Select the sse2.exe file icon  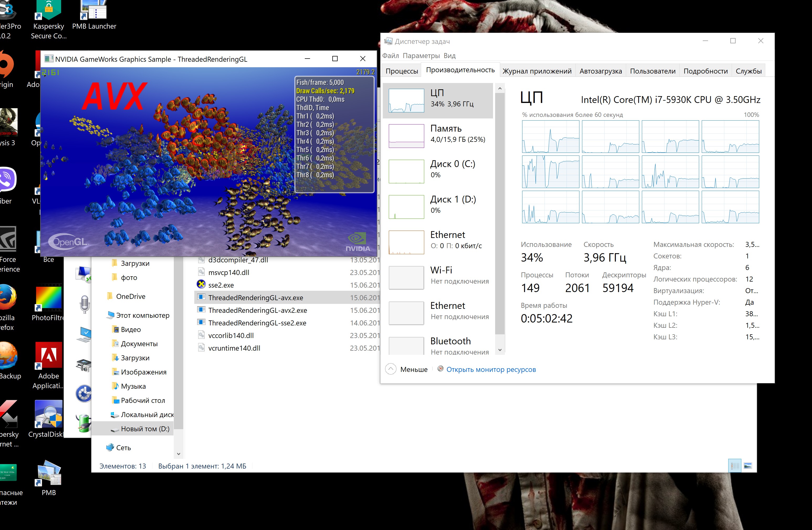point(201,285)
